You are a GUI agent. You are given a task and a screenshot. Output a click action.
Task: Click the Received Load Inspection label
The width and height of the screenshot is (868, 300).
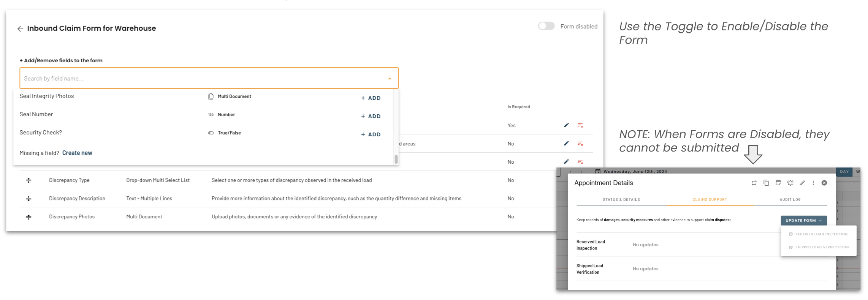[x=591, y=245]
